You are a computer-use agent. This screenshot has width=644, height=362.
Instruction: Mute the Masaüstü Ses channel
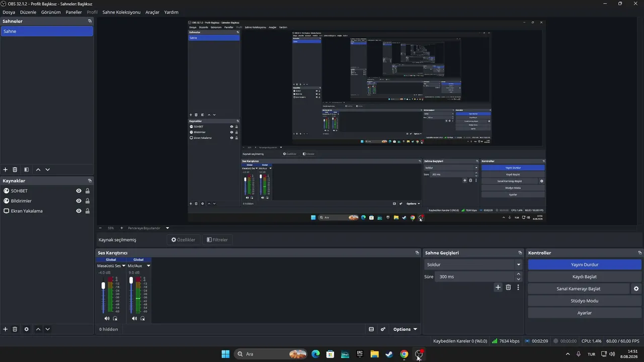pos(107,318)
